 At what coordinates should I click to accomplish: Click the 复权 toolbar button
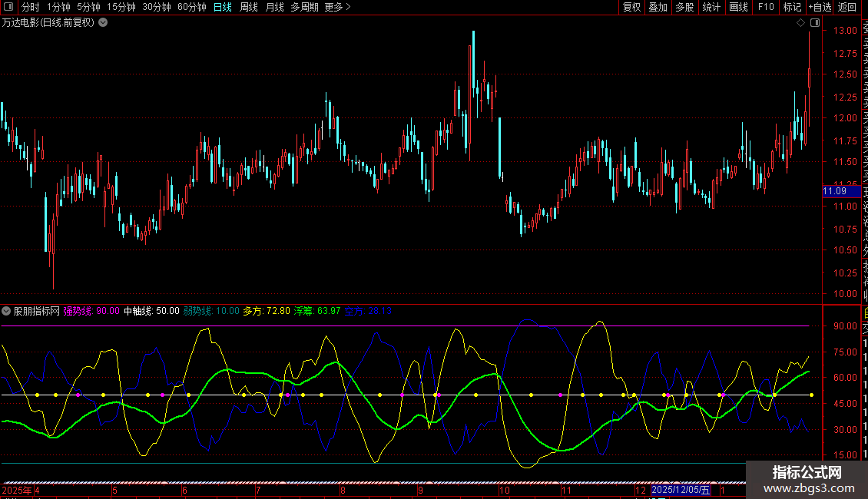click(x=631, y=7)
